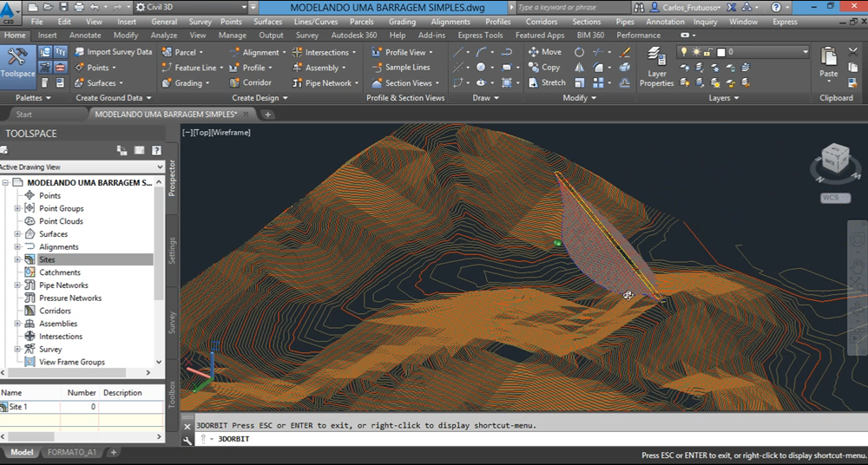Open the layer 0 dropdown list
Image resolution: width=868 pixels, height=465 pixels.
coord(805,52)
